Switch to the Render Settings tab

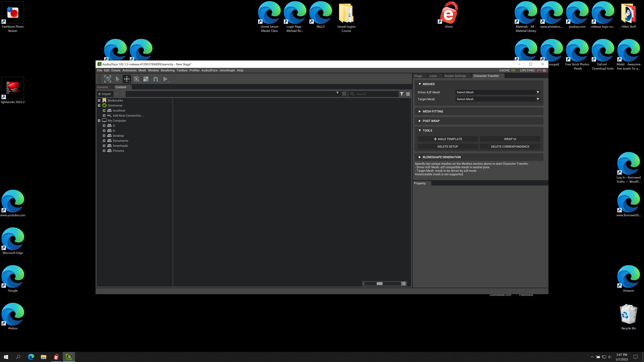(x=455, y=76)
